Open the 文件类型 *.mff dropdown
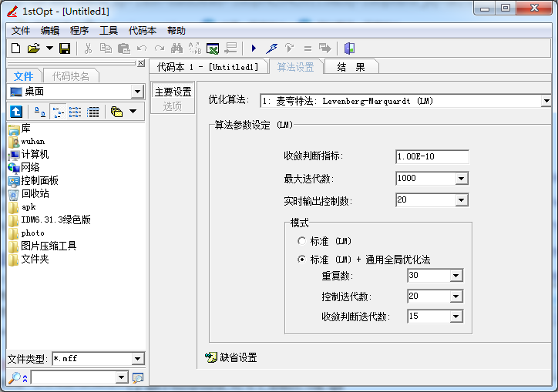The width and height of the screenshot is (558, 392). (137, 359)
